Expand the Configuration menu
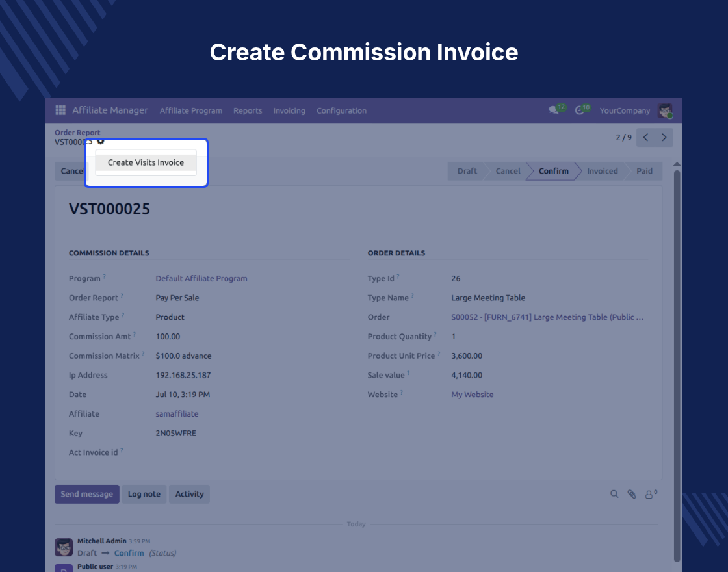Screen dimensions: 728x572 pos(341,110)
